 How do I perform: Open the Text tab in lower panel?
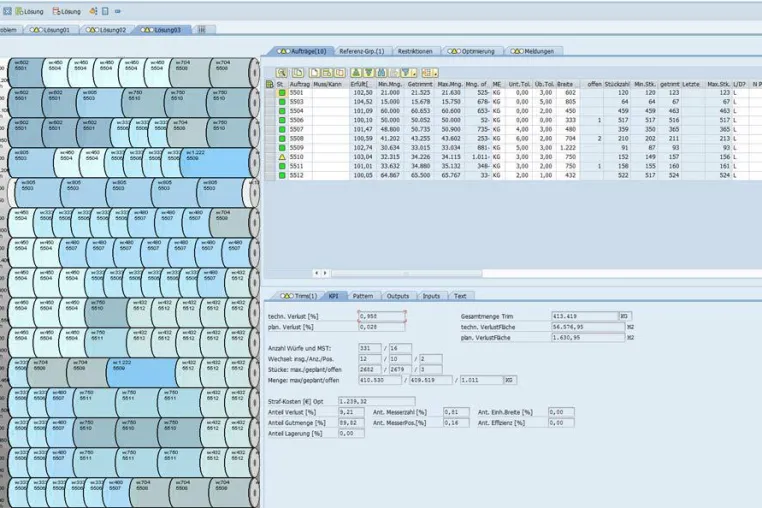[x=460, y=296]
